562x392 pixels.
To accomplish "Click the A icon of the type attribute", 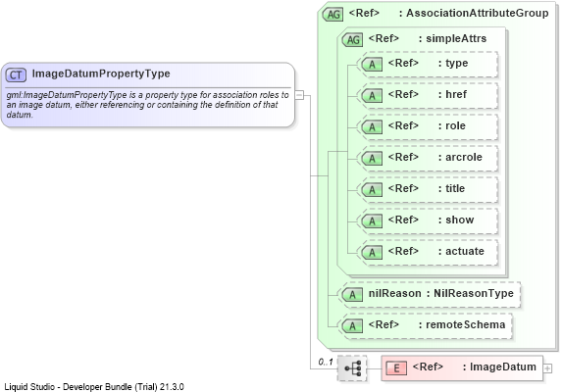I will 372,65.
